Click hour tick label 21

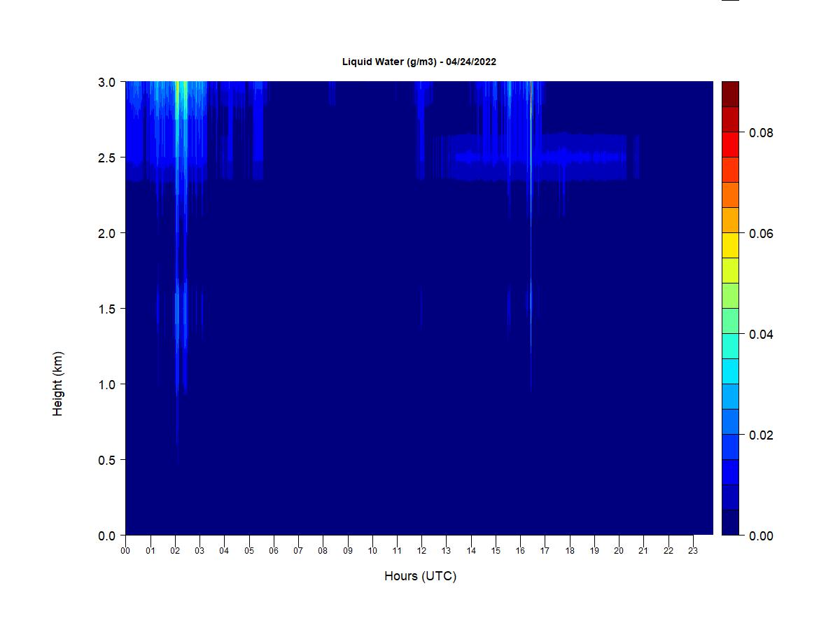point(644,551)
